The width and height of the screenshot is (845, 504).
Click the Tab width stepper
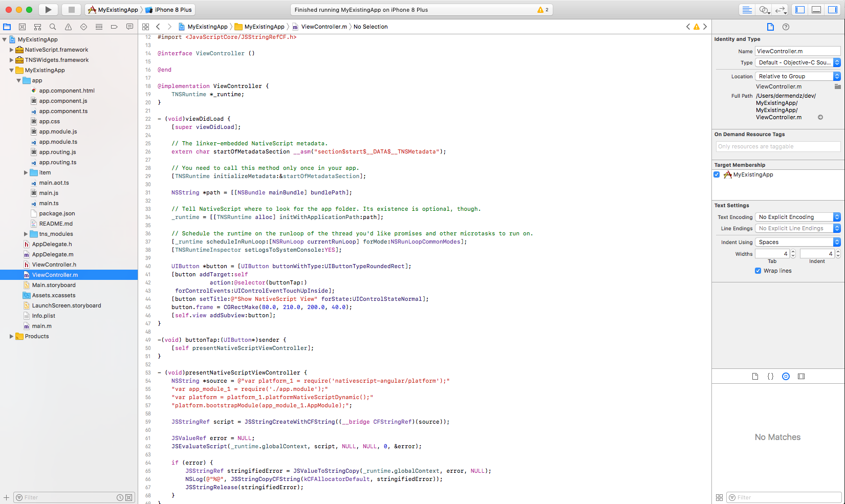[x=793, y=254]
